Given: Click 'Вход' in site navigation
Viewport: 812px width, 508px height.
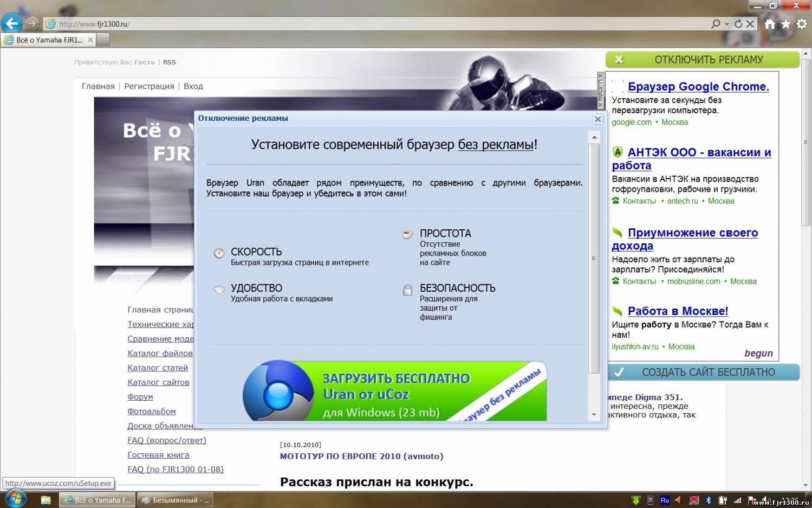Looking at the screenshot, I should [x=193, y=86].
